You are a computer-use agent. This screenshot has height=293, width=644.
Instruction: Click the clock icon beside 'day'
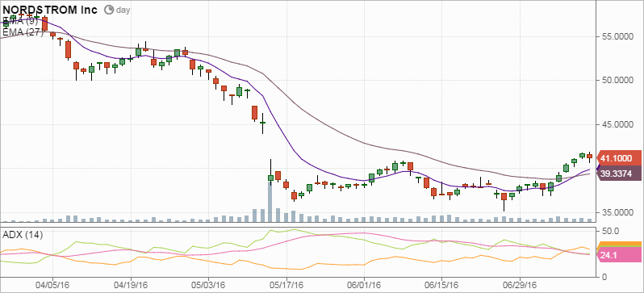coord(109,10)
